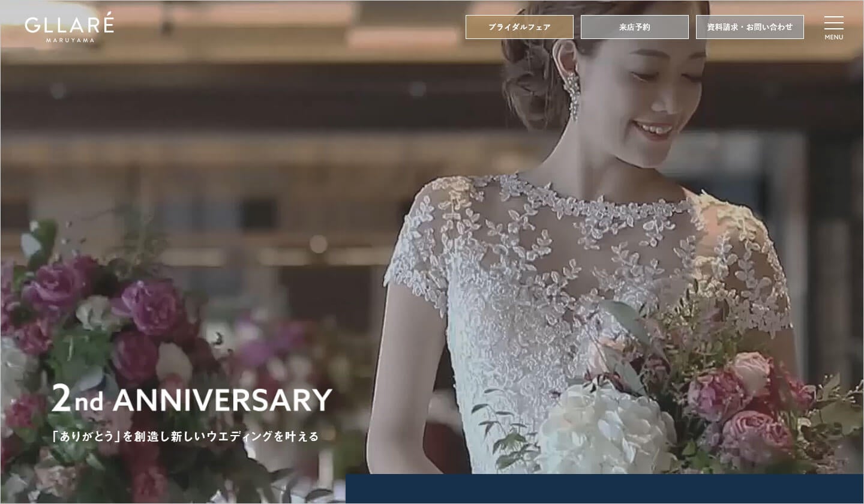Click the GLLARÉ MARUYAMA logo

tap(69, 28)
